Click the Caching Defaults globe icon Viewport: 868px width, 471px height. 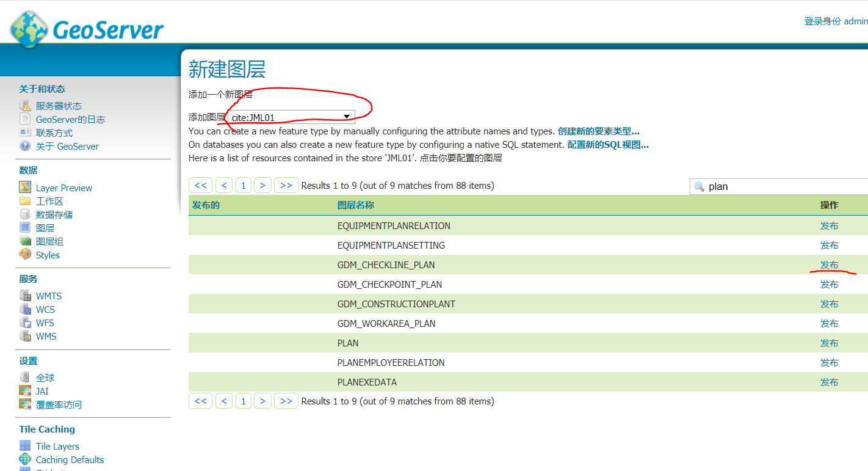pos(25,459)
